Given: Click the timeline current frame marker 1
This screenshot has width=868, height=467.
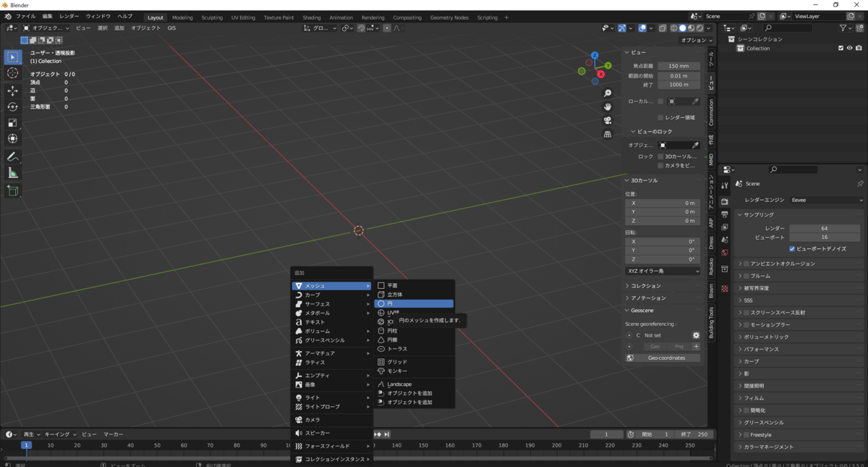Looking at the screenshot, I should tap(26, 445).
